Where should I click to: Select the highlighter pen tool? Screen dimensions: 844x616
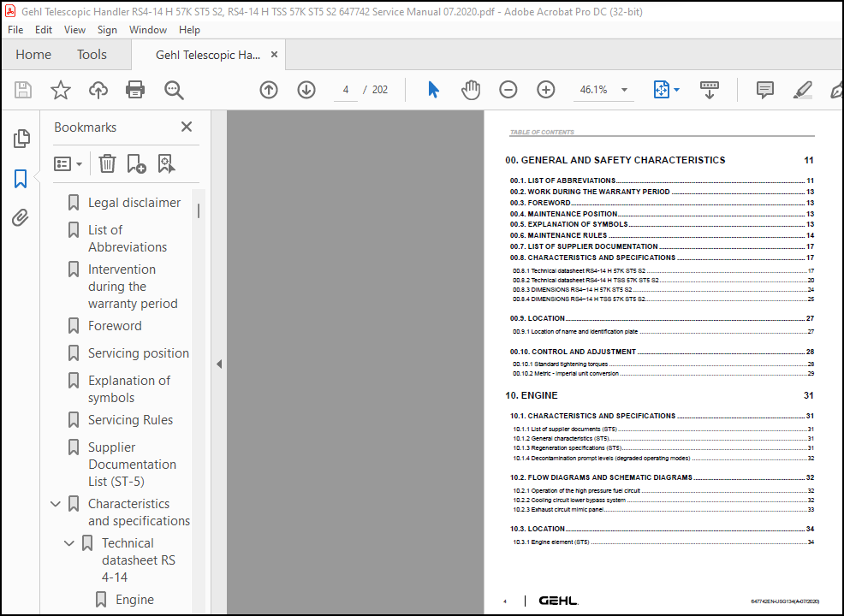pyautogui.click(x=802, y=90)
